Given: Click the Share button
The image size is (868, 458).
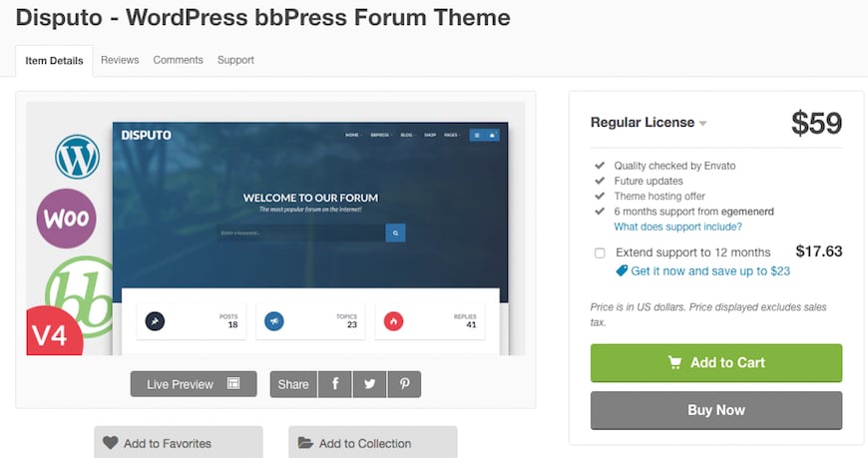Looking at the screenshot, I should click(293, 384).
